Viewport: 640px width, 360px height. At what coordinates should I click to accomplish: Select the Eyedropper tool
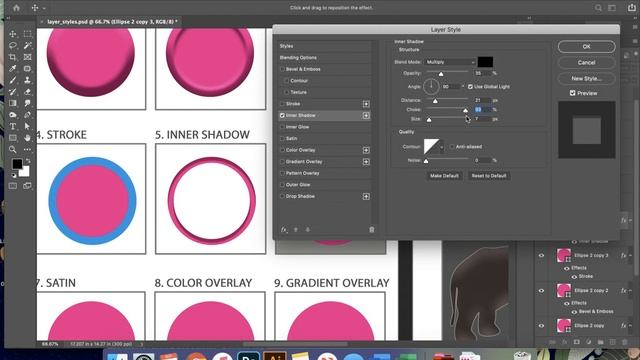13,69
